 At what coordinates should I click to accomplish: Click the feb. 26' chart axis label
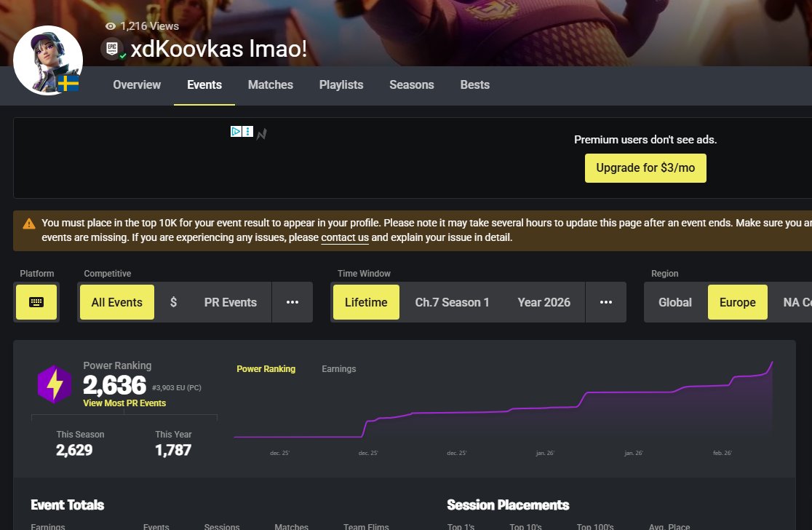[x=723, y=453]
